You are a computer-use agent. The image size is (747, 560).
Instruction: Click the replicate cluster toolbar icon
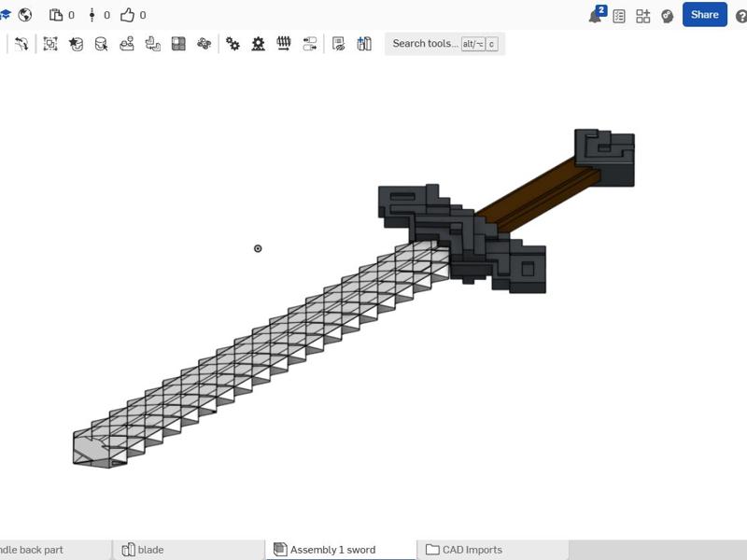[204, 44]
